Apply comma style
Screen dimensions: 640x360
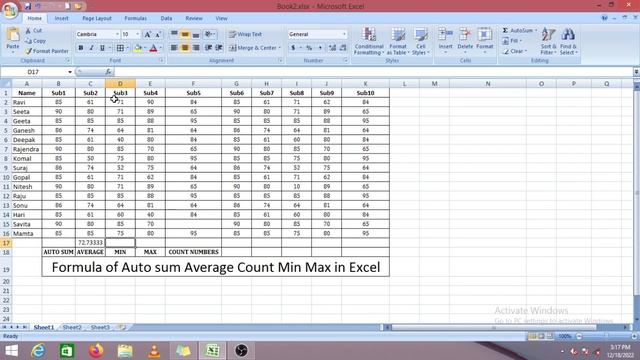point(320,48)
